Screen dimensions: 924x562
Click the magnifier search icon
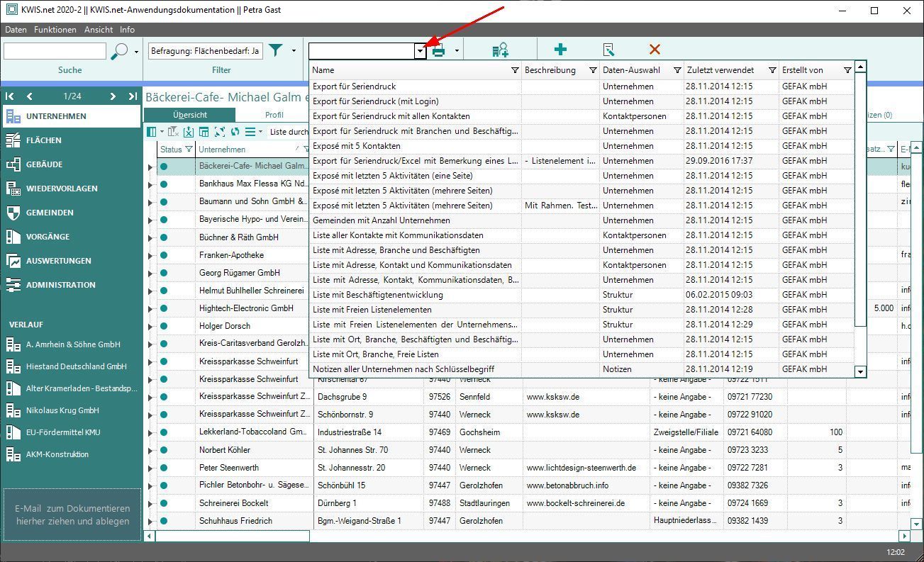click(x=120, y=51)
